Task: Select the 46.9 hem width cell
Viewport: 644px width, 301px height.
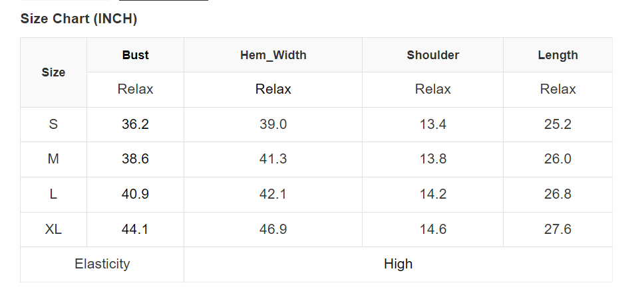Action: (273, 229)
